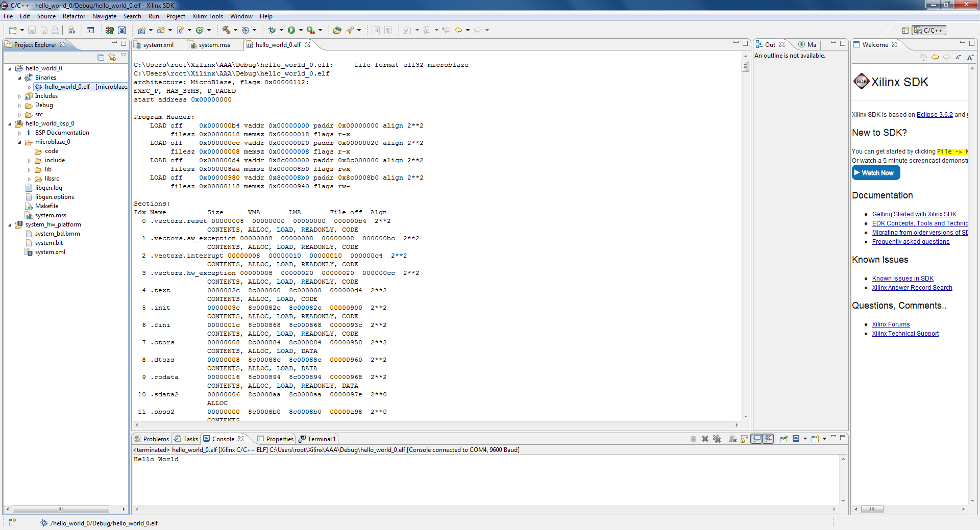Open the dropdown arrow next to Run icon
980x530 pixels.
[301, 30]
